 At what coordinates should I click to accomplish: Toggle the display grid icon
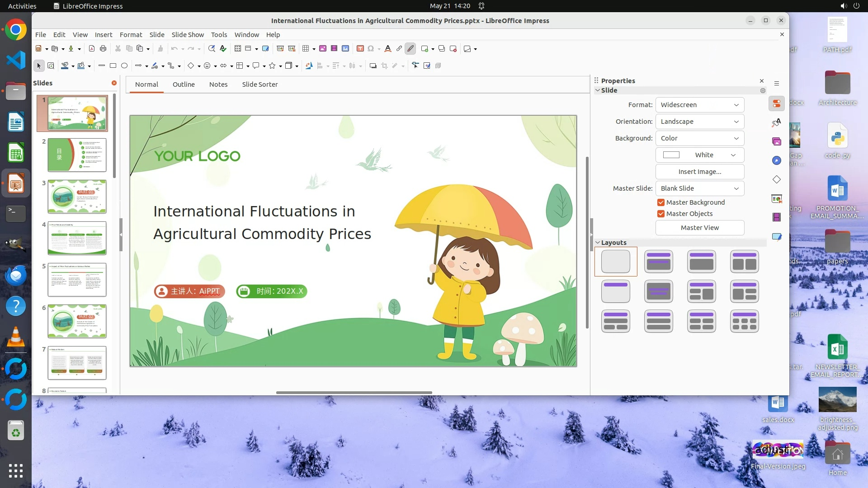point(238,49)
